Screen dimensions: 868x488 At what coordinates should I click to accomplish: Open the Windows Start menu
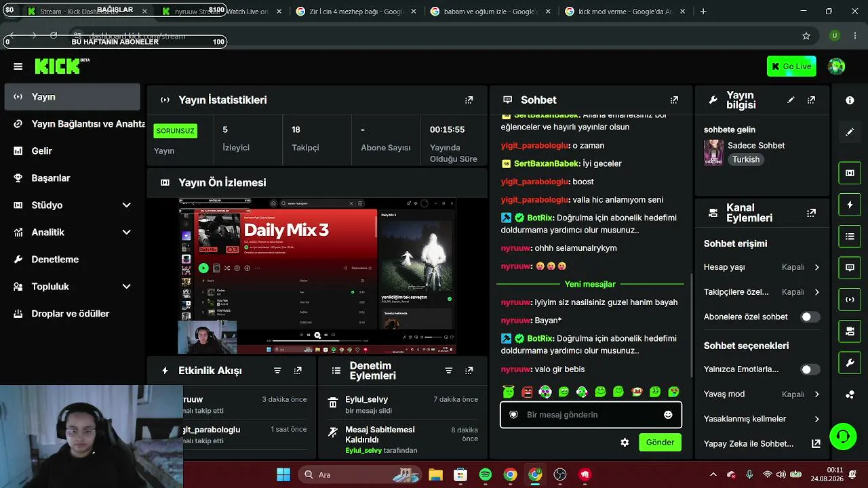283,474
